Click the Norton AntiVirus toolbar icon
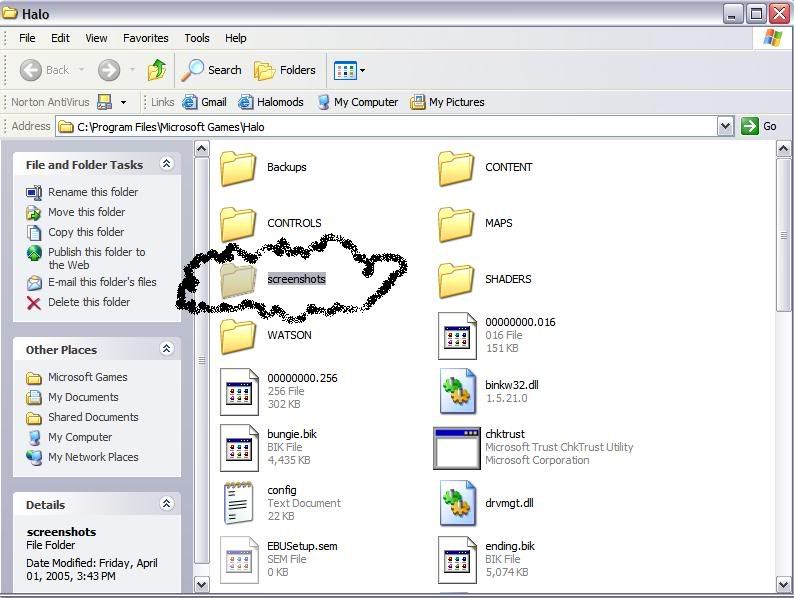 [104, 102]
